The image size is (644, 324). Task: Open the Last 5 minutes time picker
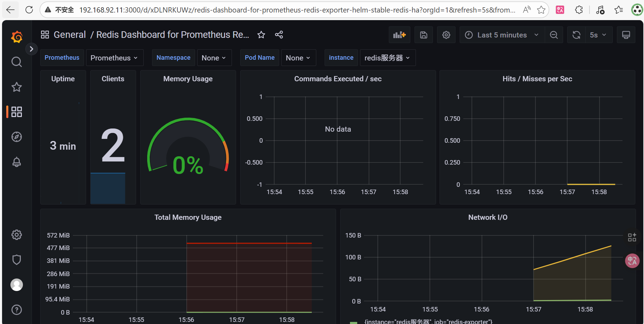coord(502,35)
